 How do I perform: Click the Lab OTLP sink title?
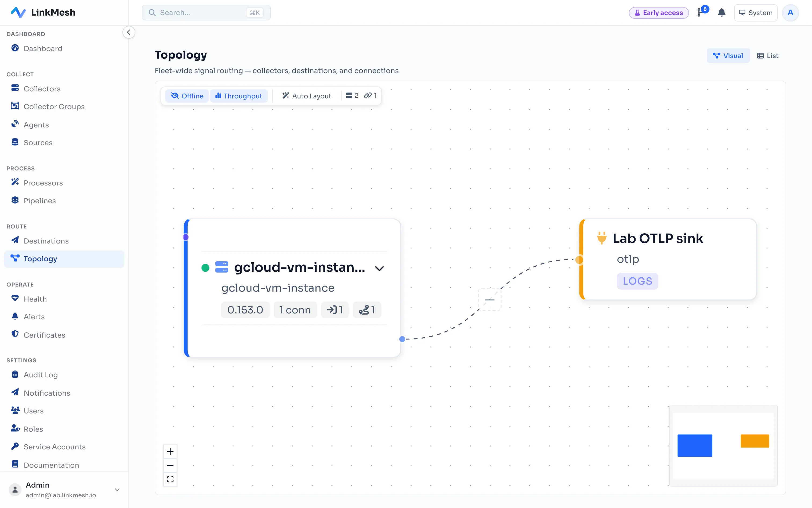[658, 238]
